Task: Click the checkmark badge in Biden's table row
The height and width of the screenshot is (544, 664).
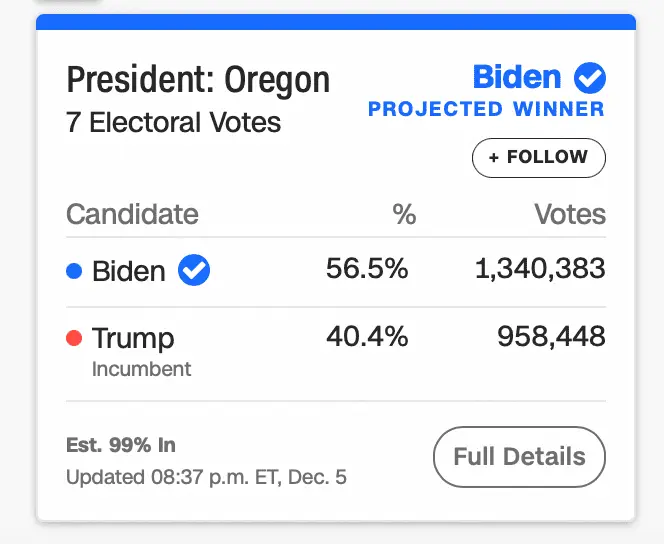Action: 194,270
